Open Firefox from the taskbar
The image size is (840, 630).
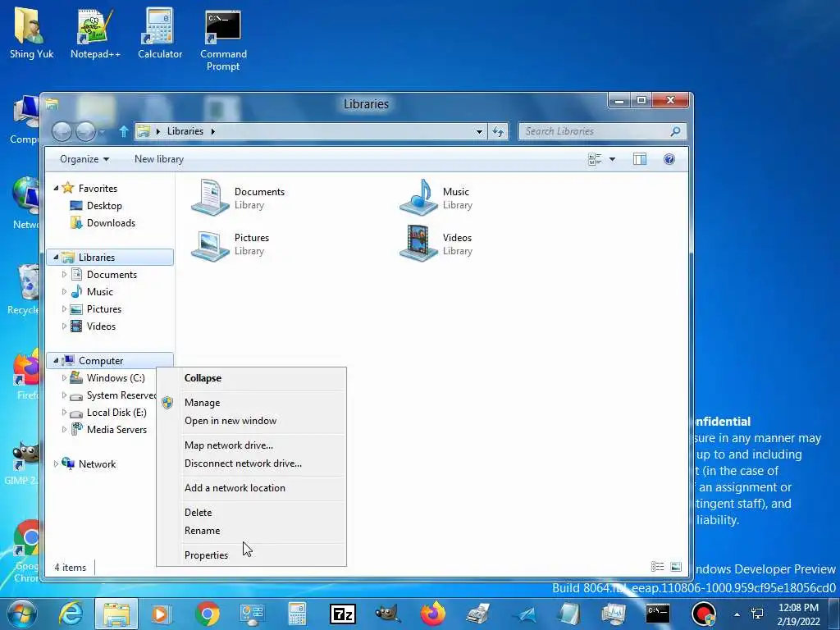click(433, 614)
